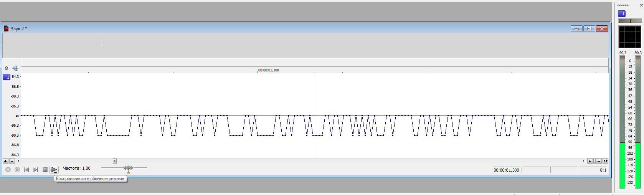This screenshot has height=195, width=644.
Task: Click the right peak value -90,3
Action: [637, 53]
